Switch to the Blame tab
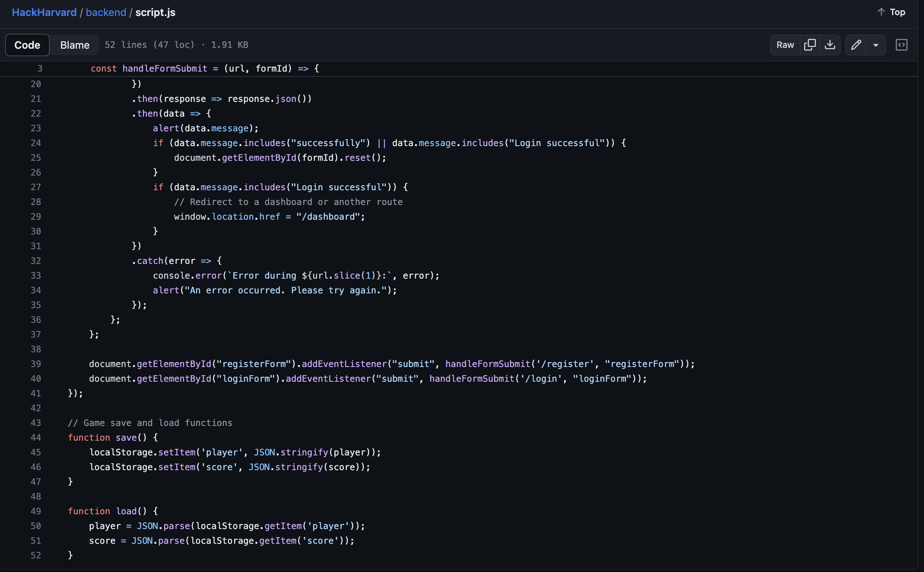The width and height of the screenshot is (924, 572). click(x=74, y=45)
